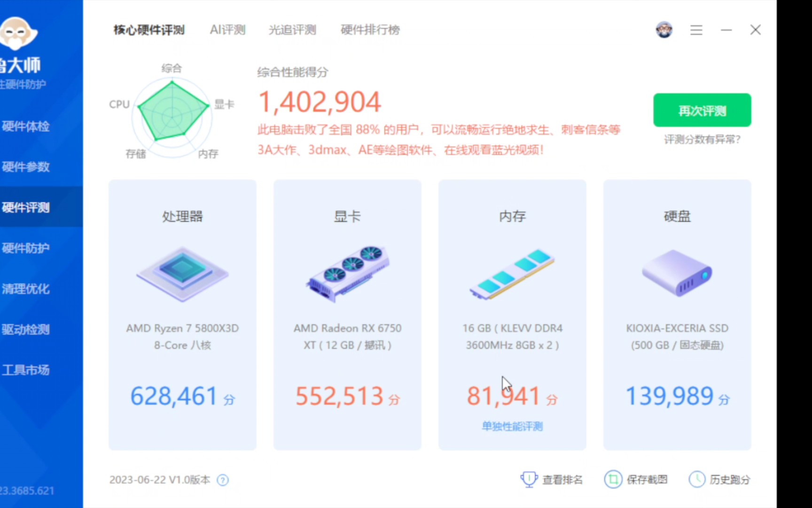Click 保存截图 to save screenshot

pos(647,480)
